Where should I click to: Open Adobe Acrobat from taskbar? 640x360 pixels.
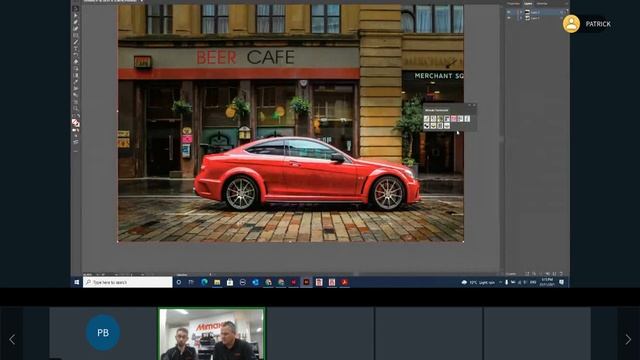tap(344, 282)
